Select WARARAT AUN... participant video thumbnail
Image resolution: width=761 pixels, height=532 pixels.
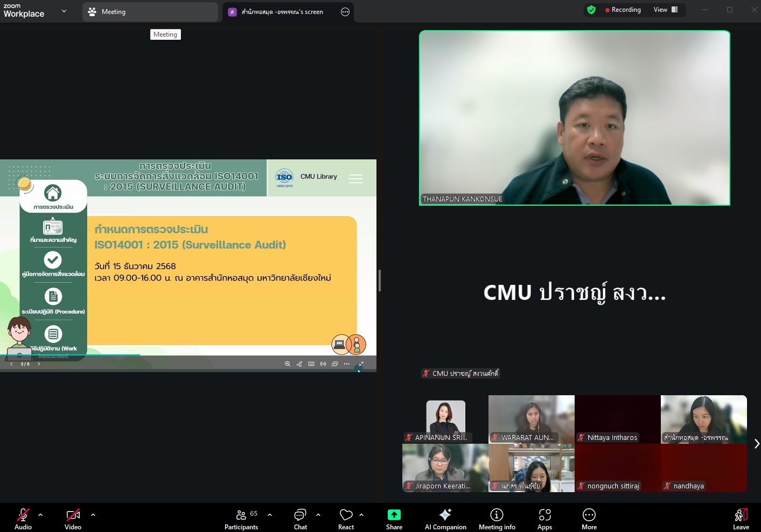click(x=531, y=419)
